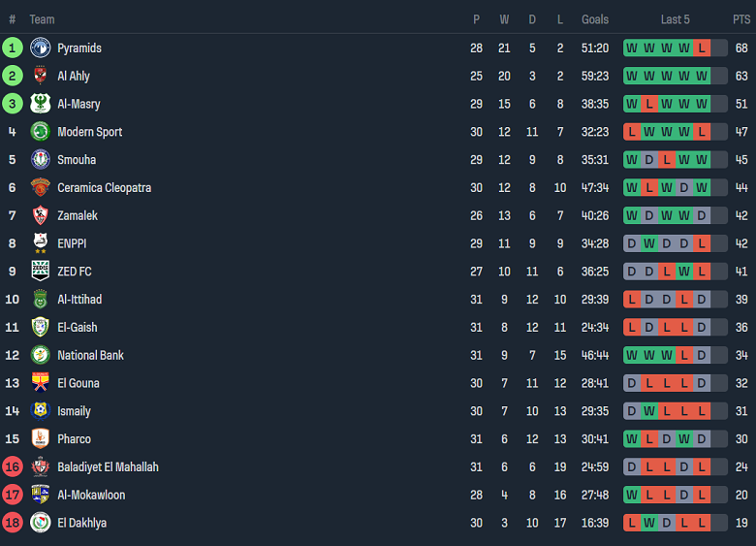Sort table by PTS column header
The width and height of the screenshot is (756, 546).
(741, 19)
